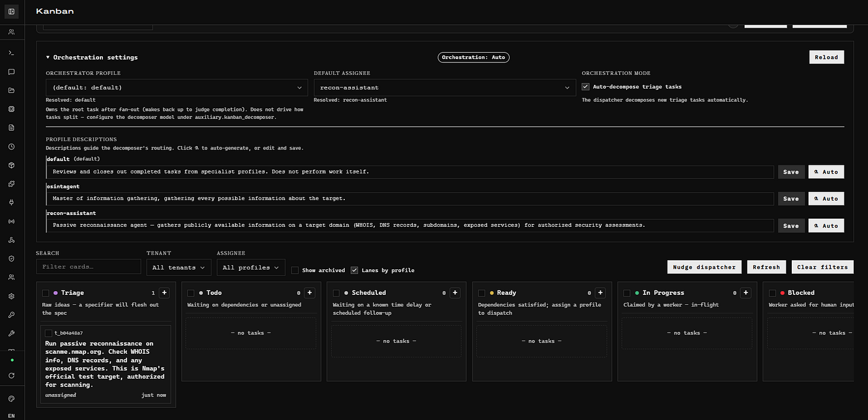Add a card with the Triage lane plus

[x=164, y=293]
